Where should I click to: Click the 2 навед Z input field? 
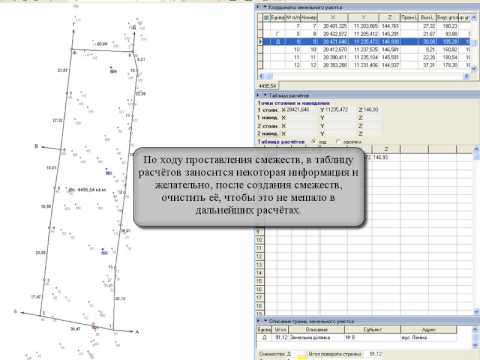[372, 134]
